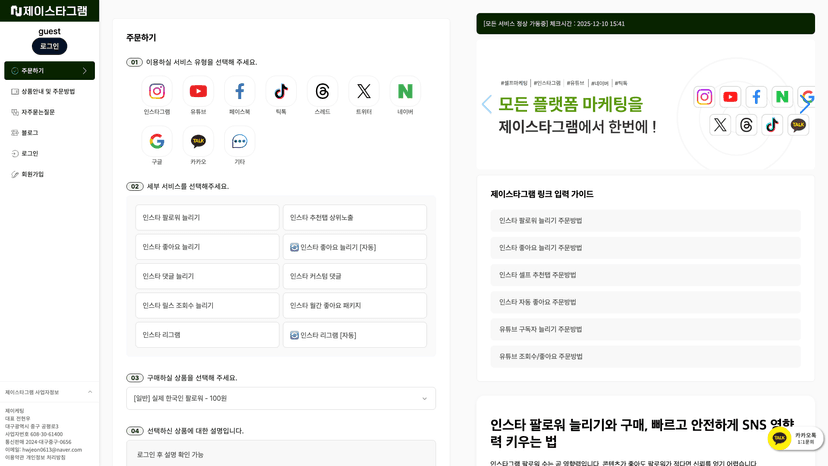Select the Threads service icon
Viewport: 828px width, 466px height.
[x=322, y=91]
